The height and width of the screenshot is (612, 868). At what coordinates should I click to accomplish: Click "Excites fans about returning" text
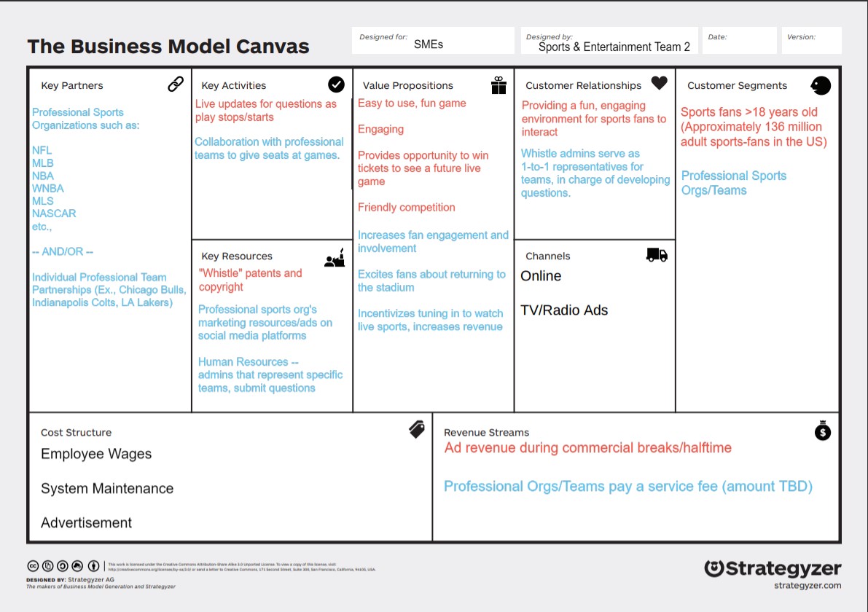431,280
